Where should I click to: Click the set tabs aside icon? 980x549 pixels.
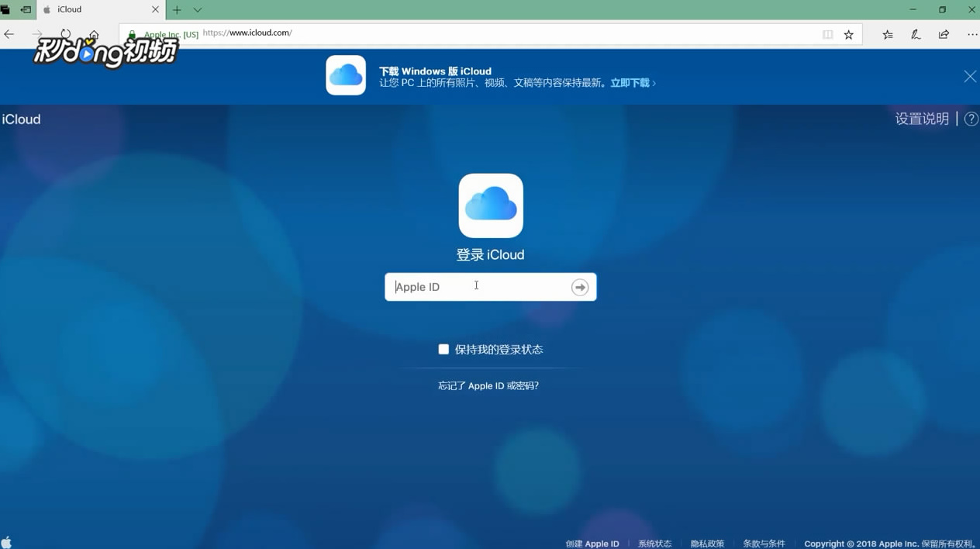(26, 10)
